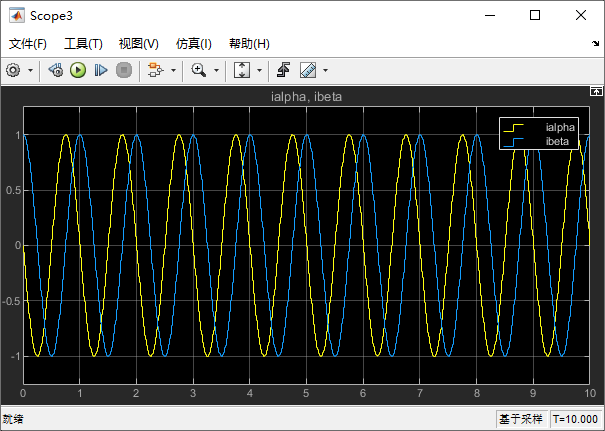Viewport: 605px width, 431px height.
Task: Click the dock scope arrow icon
Action: [595, 44]
